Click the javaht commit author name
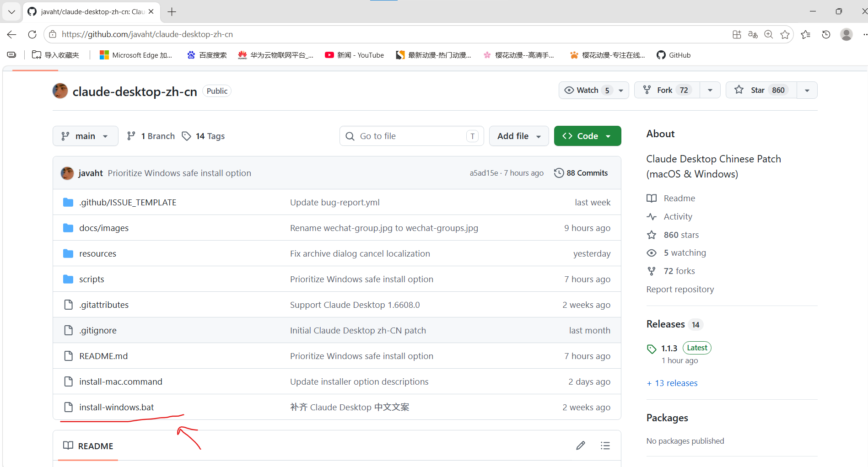The width and height of the screenshot is (868, 467). 91,173
